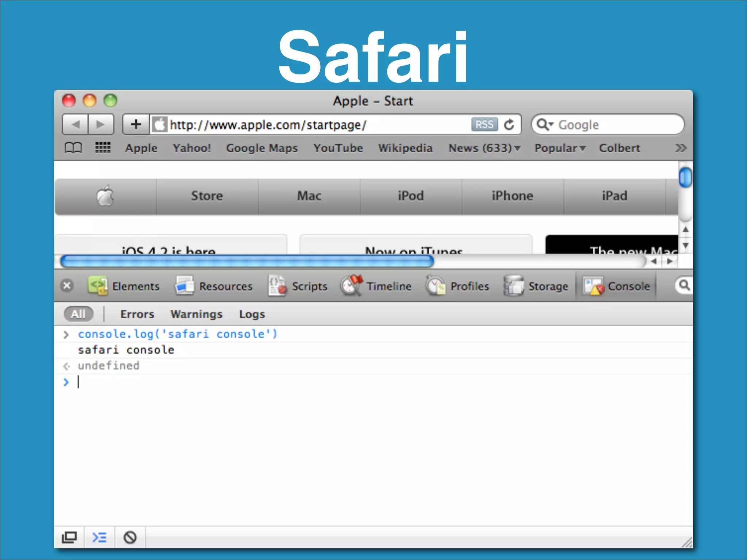Click the horizontal scroll right arrow
Screen dimensions: 747x560
[x=670, y=261]
